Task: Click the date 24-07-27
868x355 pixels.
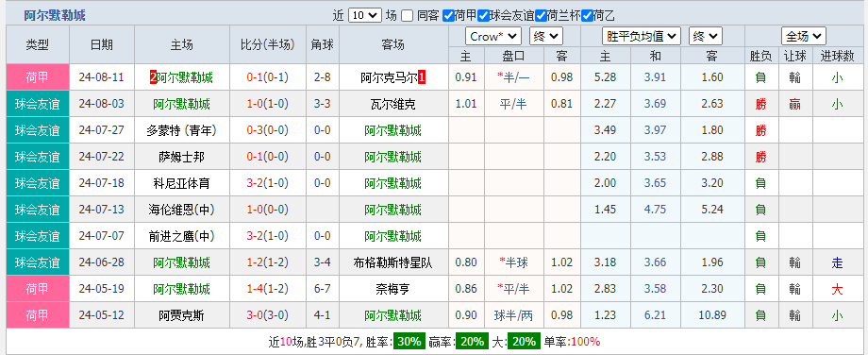Action: coord(102,130)
